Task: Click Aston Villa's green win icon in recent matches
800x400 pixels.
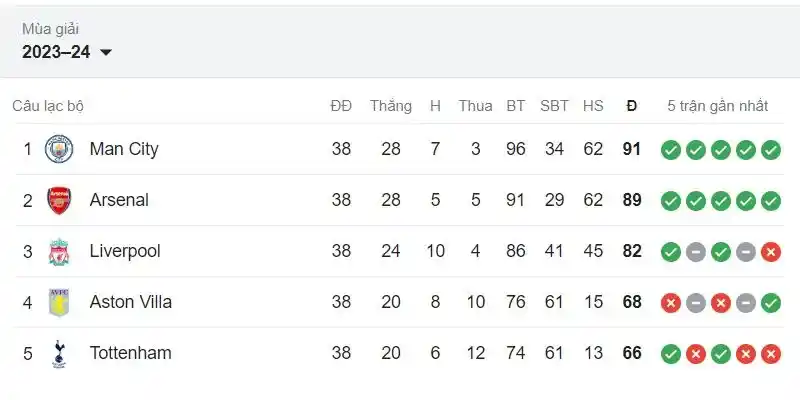Action: click(771, 303)
